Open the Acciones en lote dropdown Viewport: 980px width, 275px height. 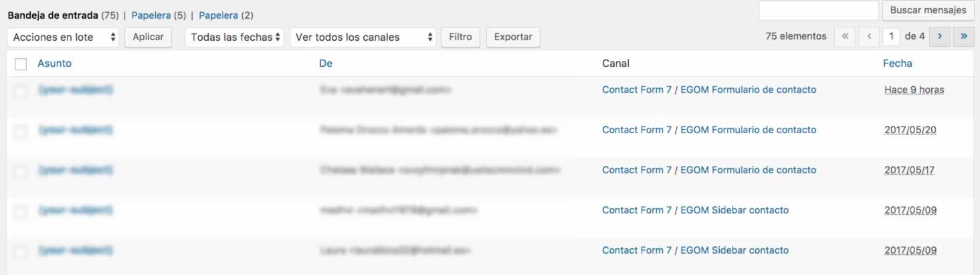pyautogui.click(x=64, y=37)
